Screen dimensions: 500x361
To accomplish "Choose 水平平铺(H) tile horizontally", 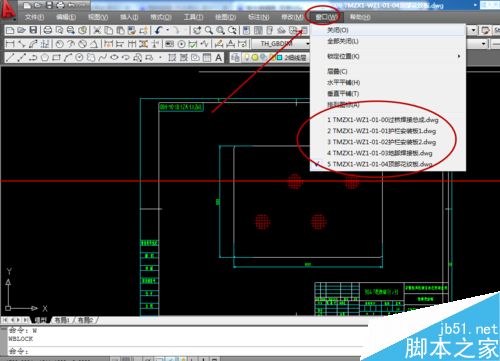I will tap(388, 82).
